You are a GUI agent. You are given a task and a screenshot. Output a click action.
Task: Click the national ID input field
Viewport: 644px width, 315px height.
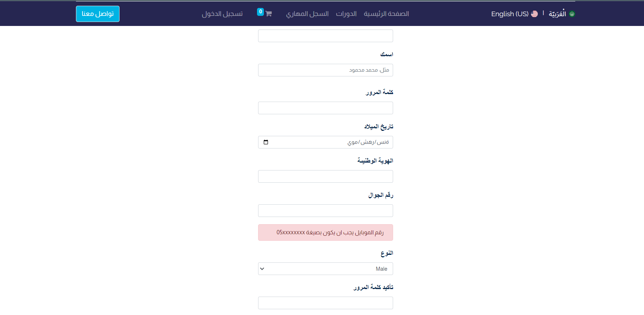click(x=325, y=177)
